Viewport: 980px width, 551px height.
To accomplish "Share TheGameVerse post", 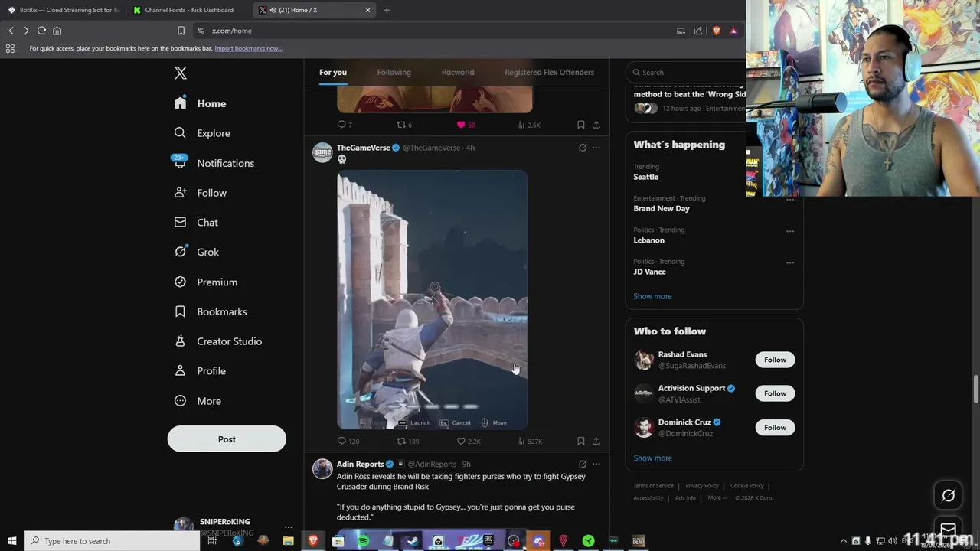I will 596,441.
